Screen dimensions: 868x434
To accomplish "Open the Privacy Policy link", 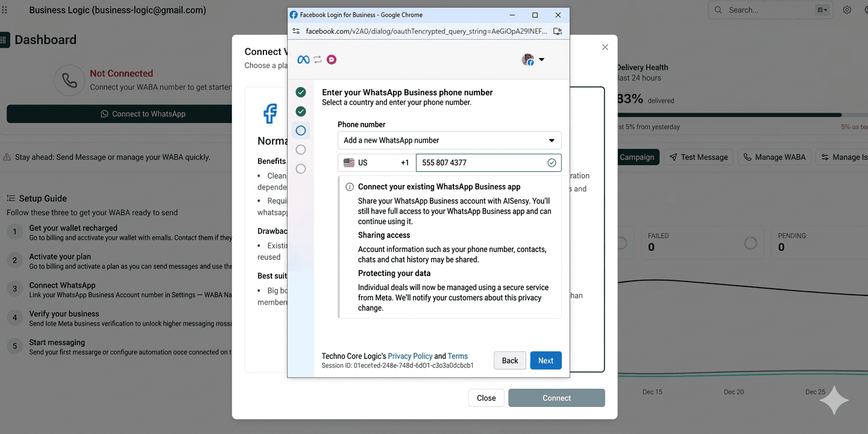I will [410, 356].
